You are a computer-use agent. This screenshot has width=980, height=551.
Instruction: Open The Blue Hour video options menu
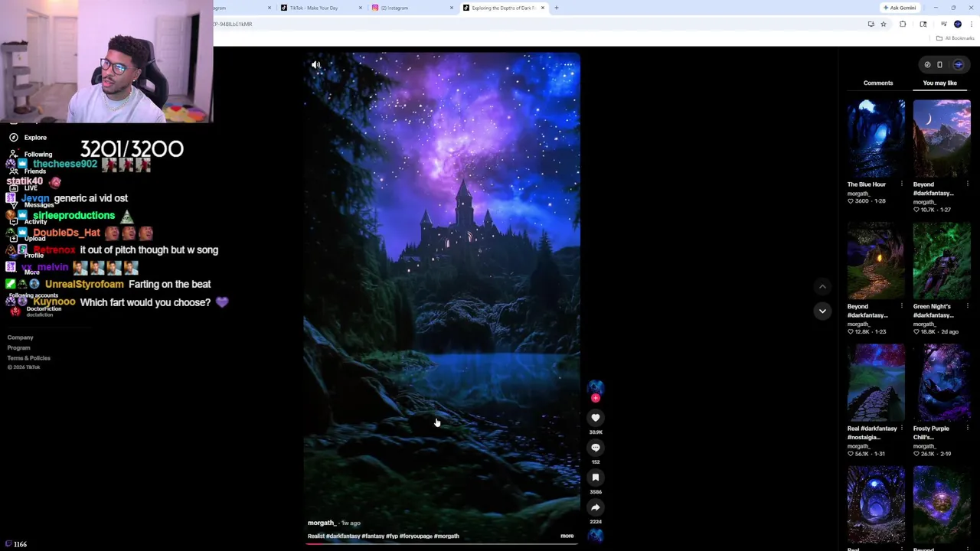click(x=902, y=184)
